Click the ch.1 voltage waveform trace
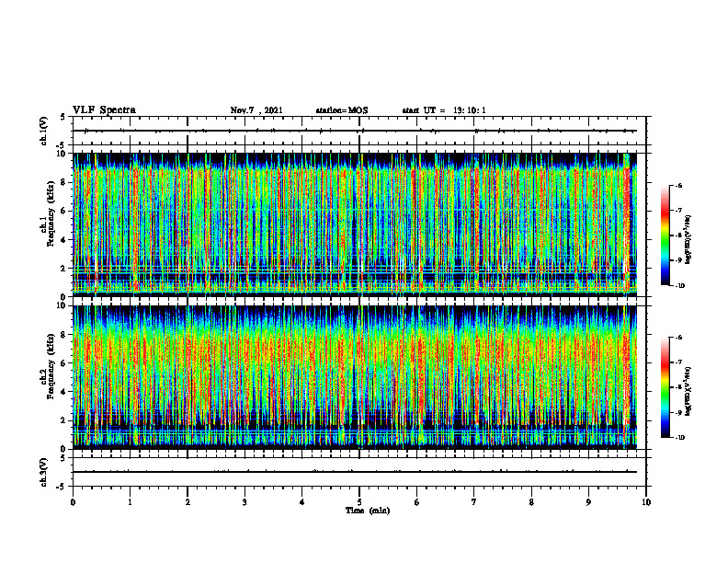The image size is (728, 563). [x=355, y=131]
